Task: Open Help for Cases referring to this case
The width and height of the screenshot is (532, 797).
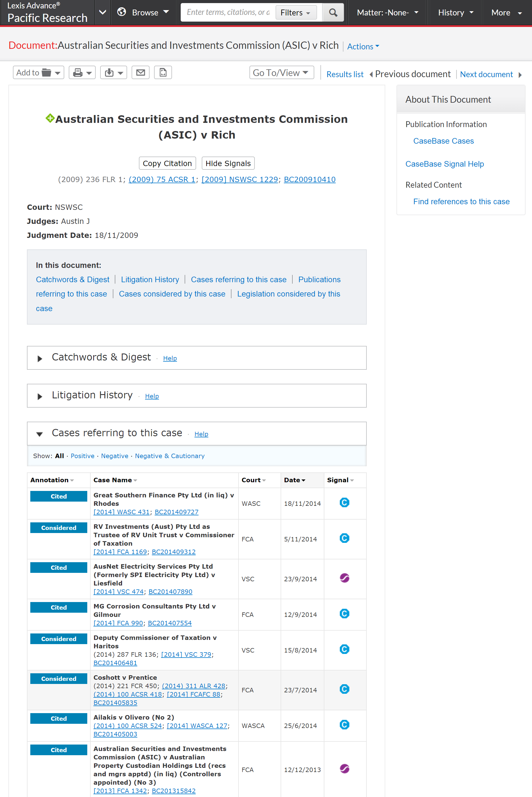Action: click(201, 434)
